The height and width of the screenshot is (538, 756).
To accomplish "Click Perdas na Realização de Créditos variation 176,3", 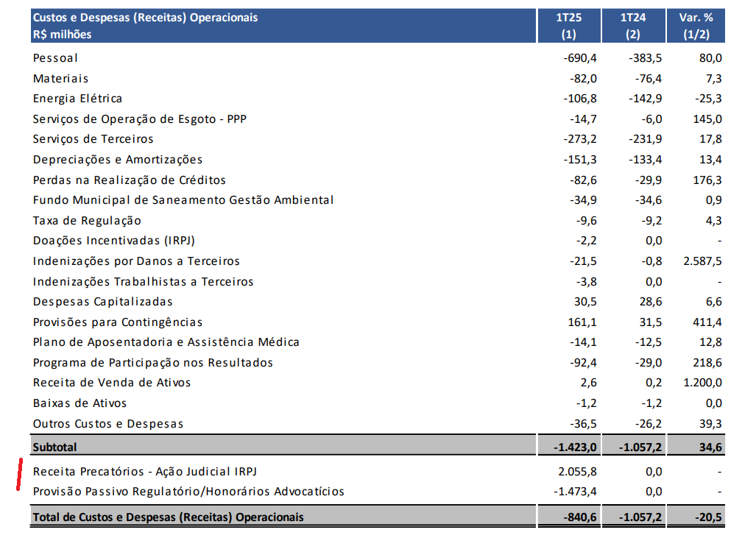I will (707, 180).
